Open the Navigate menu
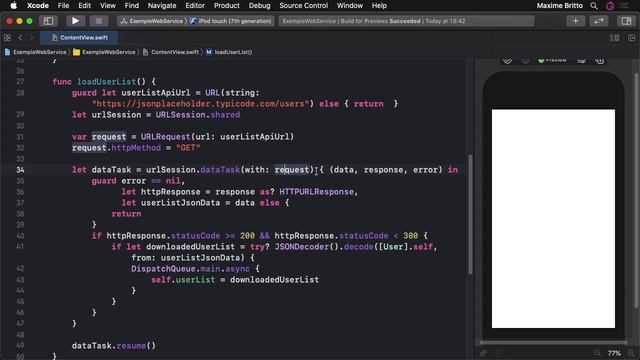Screen dimensions: 640x360 [x=162, y=6]
